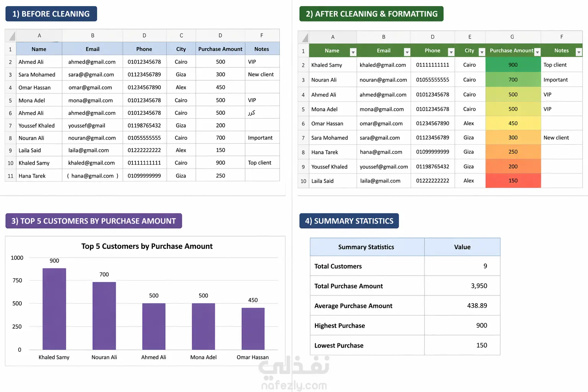Open the Phone column filter dropdown
Image resolution: width=588 pixels, height=392 pixels.
tap(451, 52)
